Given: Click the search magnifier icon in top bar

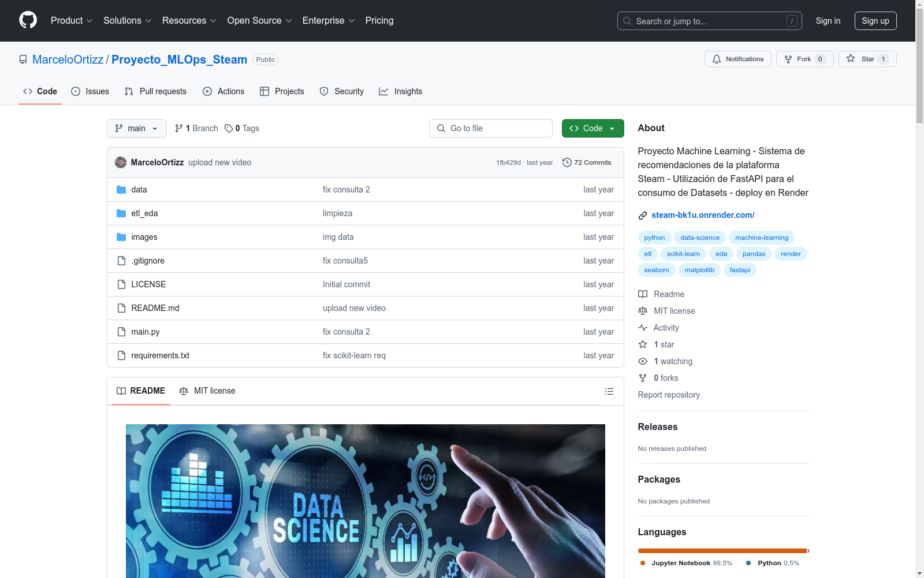Looking at the screenshot, I should [x=627, y=21].
